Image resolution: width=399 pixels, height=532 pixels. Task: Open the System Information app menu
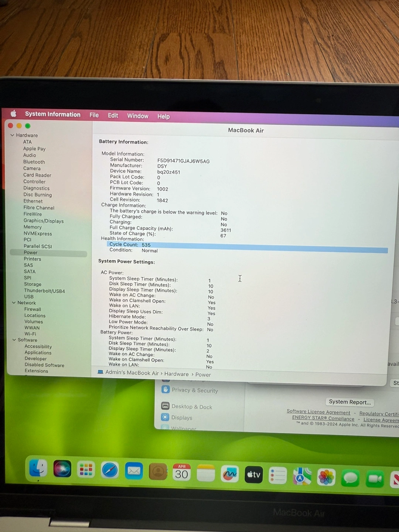(x=52, y=114)
